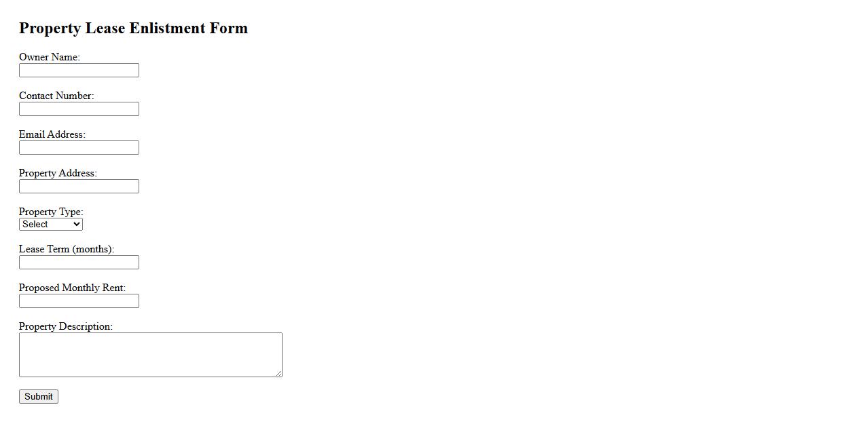Click the "Property Description:" label
This screenshot has height=441, width=868.
(66, 326)
